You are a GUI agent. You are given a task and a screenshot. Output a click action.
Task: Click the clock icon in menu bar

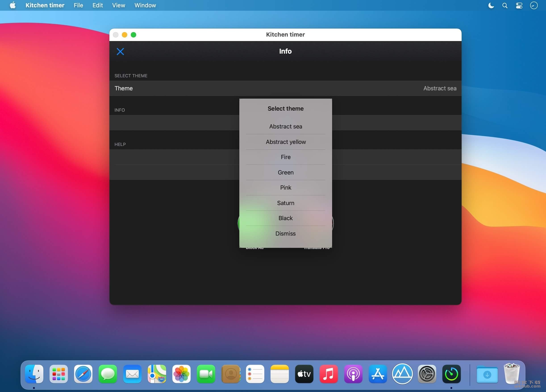coord(534,5)
